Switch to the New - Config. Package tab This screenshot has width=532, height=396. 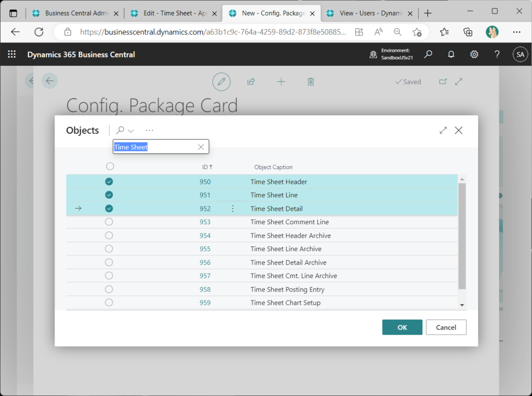tap(272, 13)
